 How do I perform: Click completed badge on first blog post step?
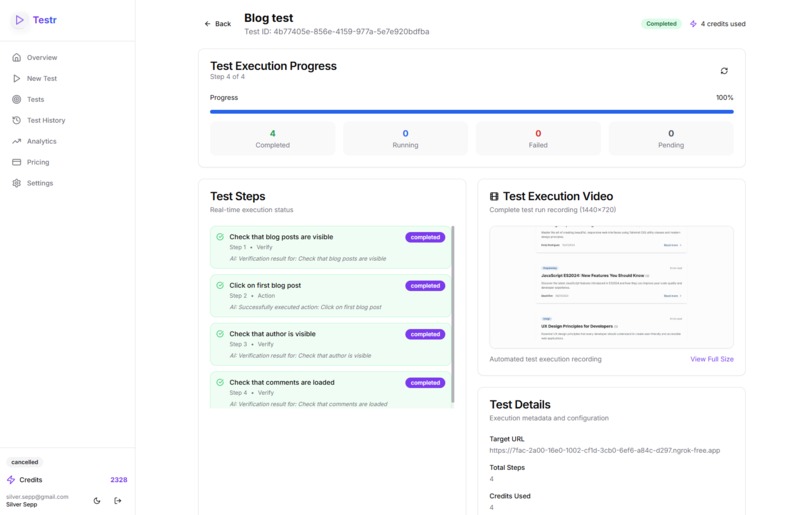click(425, 286)
